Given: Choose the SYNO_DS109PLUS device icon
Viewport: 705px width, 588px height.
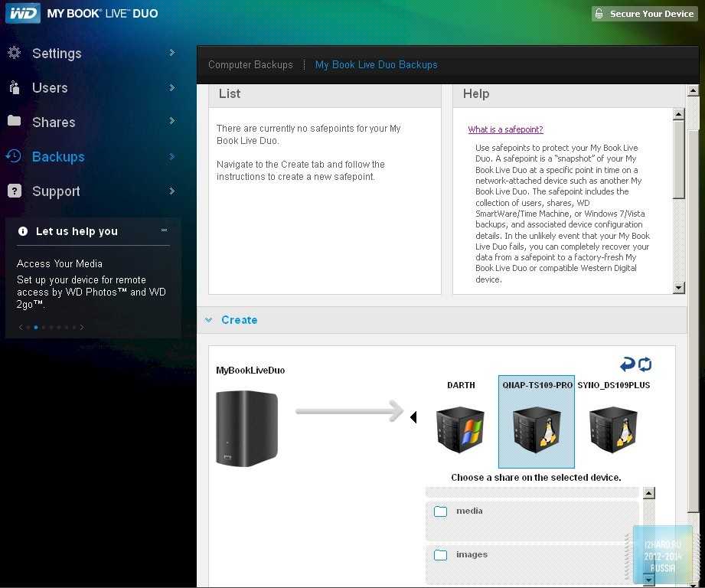Looking at the screenshot, I should (613, 429).
